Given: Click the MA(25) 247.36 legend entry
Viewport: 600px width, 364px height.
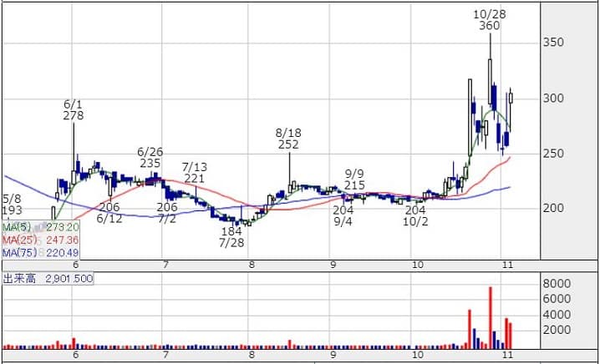Looking at the screenshot, I should [x=41, y=240].
